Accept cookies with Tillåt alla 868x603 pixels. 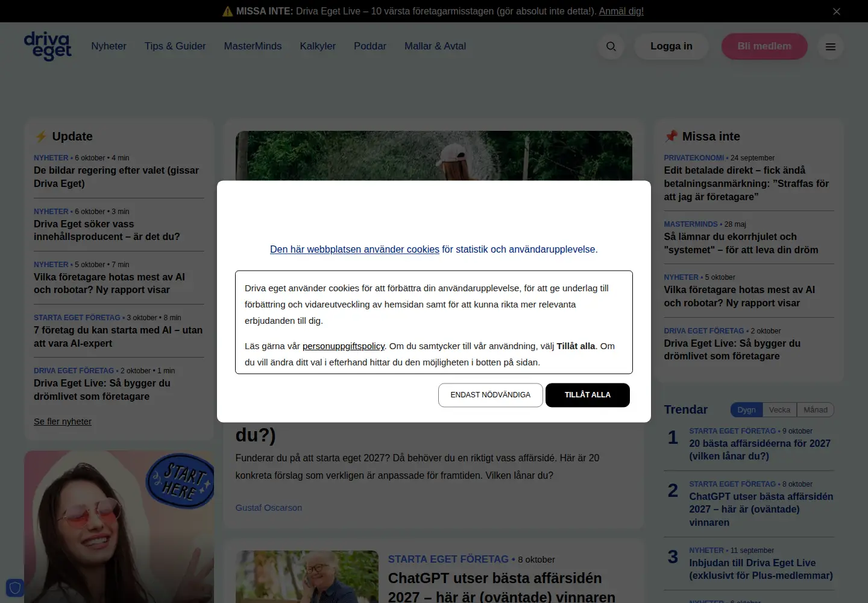click(x=588, y=395)
